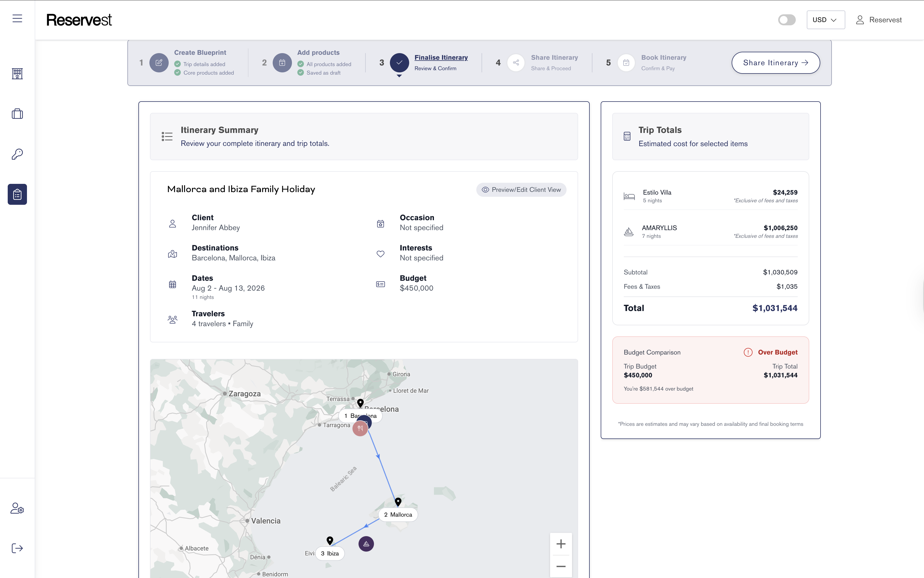Click the Mallorca map label
The image size is (924, 578).
point(398,514)
